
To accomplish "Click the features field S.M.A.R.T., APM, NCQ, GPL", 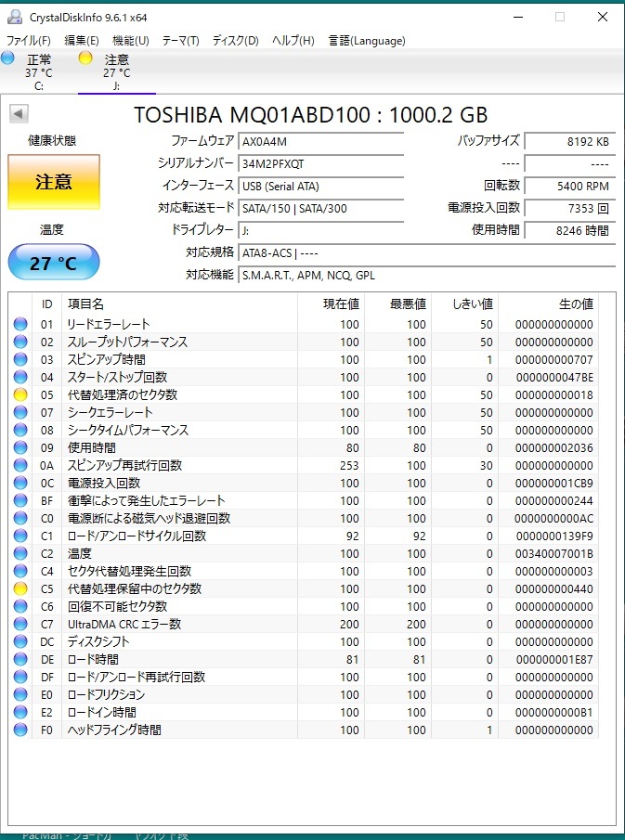I will pos(426,276).
